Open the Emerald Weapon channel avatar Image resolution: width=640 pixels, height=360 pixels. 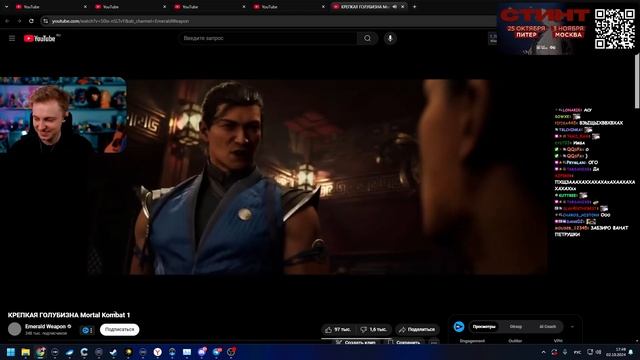(15, 329)
